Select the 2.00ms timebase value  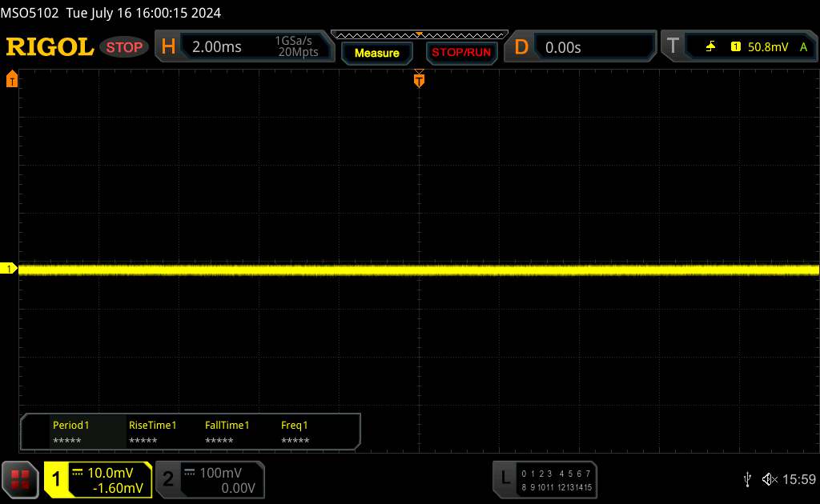(216, 47)
